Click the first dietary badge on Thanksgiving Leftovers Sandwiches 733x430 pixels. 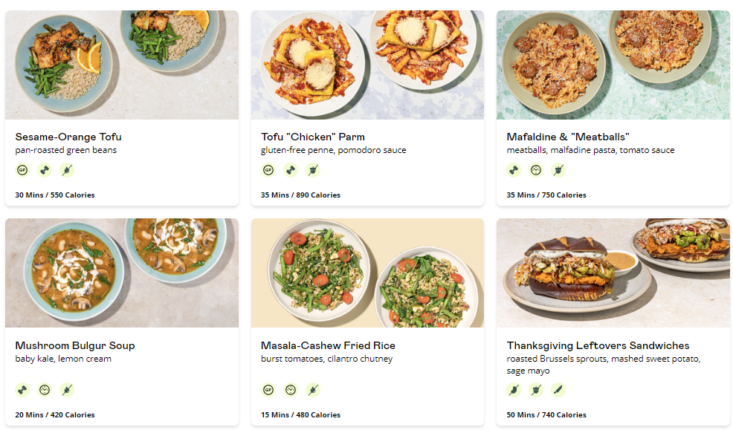[x=514, y=389]
